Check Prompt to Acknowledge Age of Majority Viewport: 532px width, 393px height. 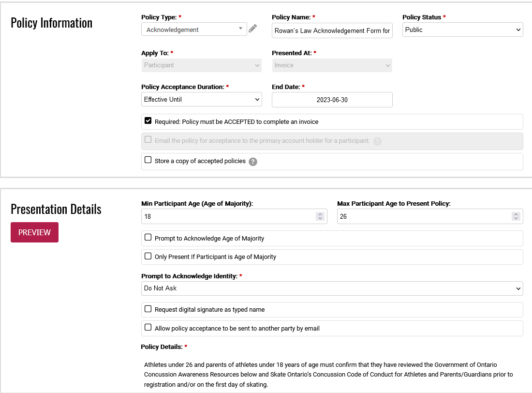pyautogui.click(x=148, y=238)
